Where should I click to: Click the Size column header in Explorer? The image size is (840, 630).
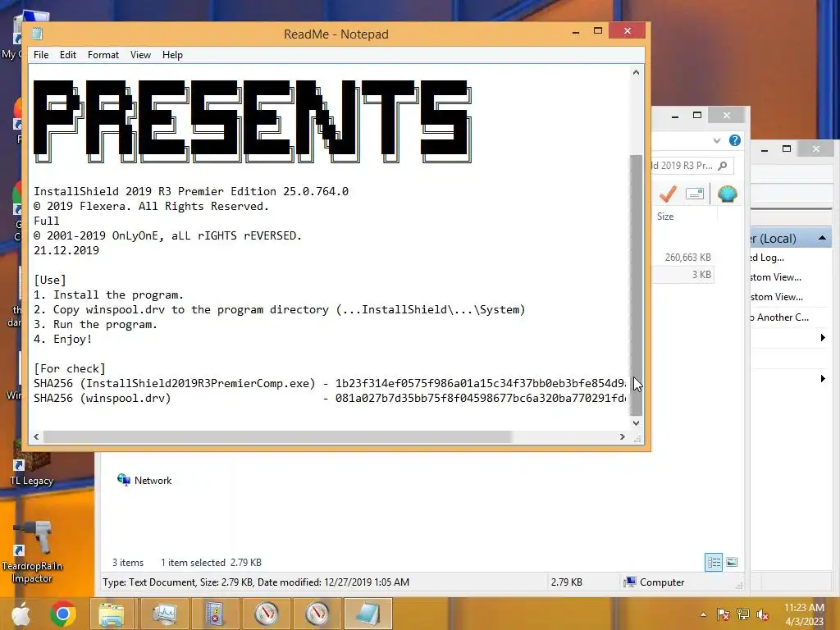click(665, 217)
